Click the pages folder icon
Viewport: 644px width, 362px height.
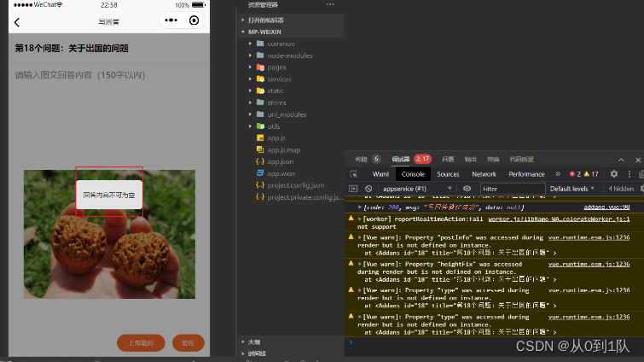[260, 67]
